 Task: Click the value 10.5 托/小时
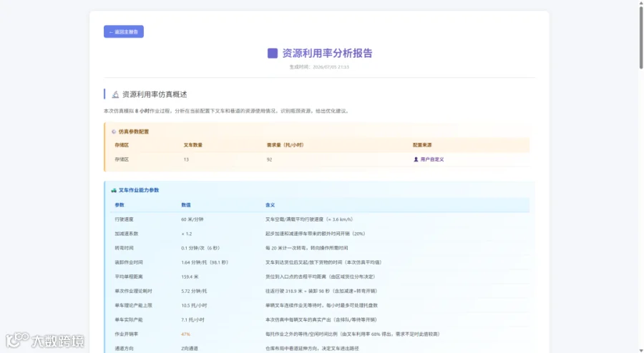click(x=194, y=305)
